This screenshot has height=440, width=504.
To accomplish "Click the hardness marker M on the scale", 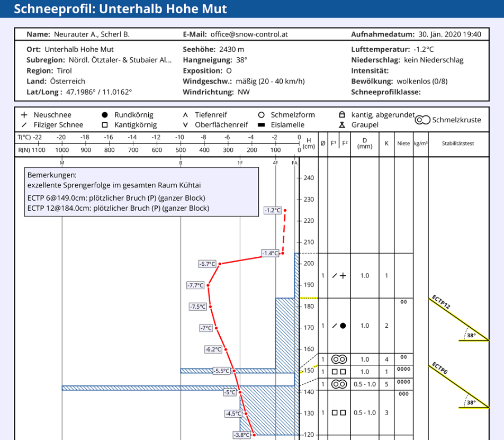I will coord(62,163).
